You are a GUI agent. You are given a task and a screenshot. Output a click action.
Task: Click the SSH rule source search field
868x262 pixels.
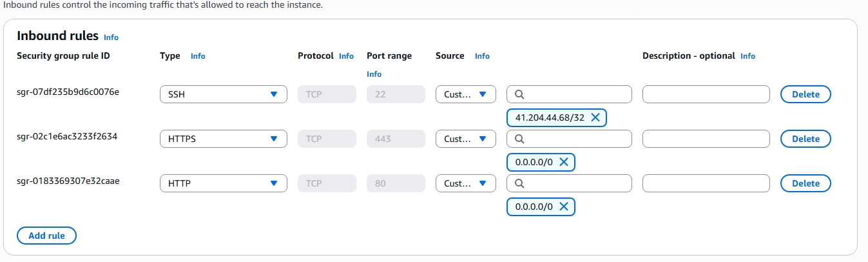point(574,94)
